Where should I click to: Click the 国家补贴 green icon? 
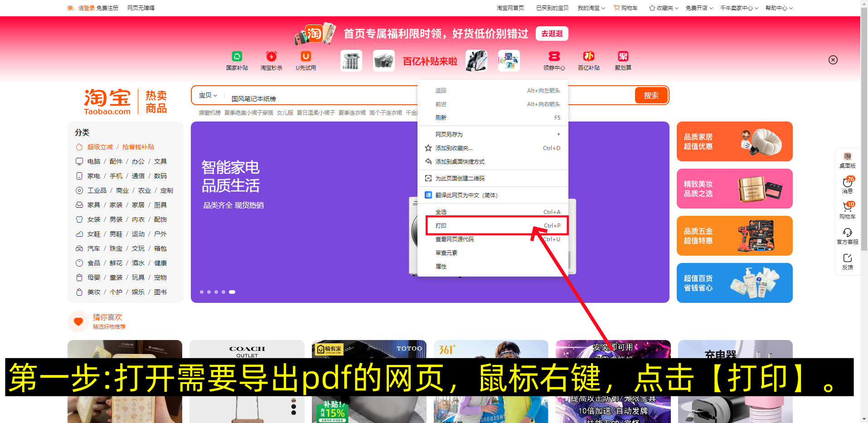pyautogui.click(x=237, y=56)
